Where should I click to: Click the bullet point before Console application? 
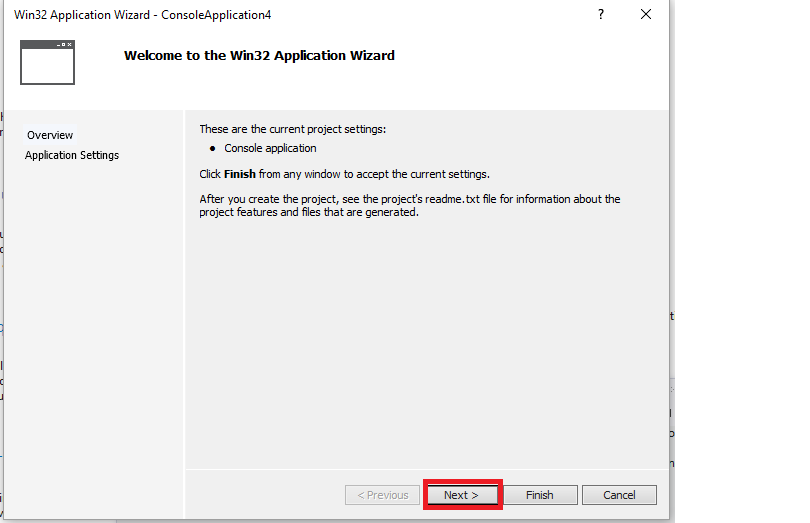point(212,148)
